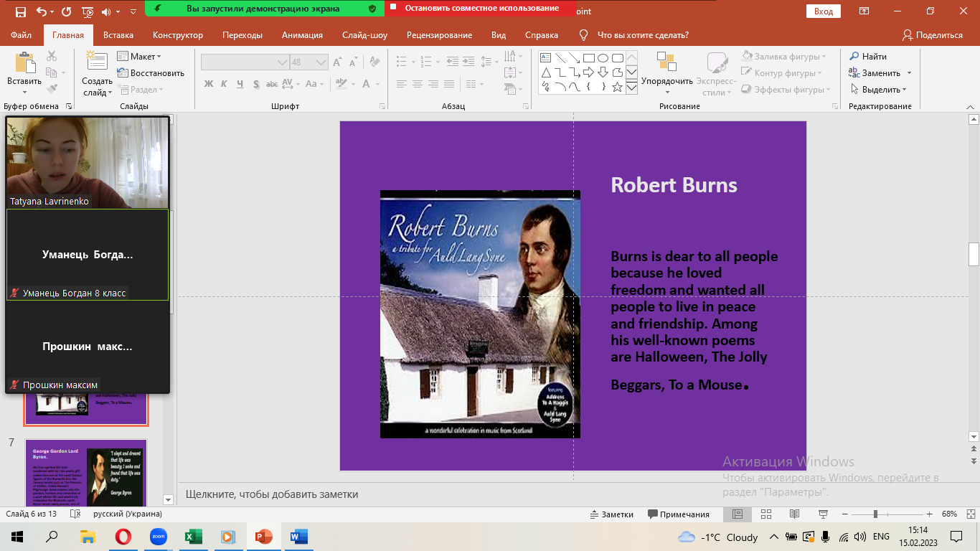Click the Восстановить reset slide button

pos(151,72)
